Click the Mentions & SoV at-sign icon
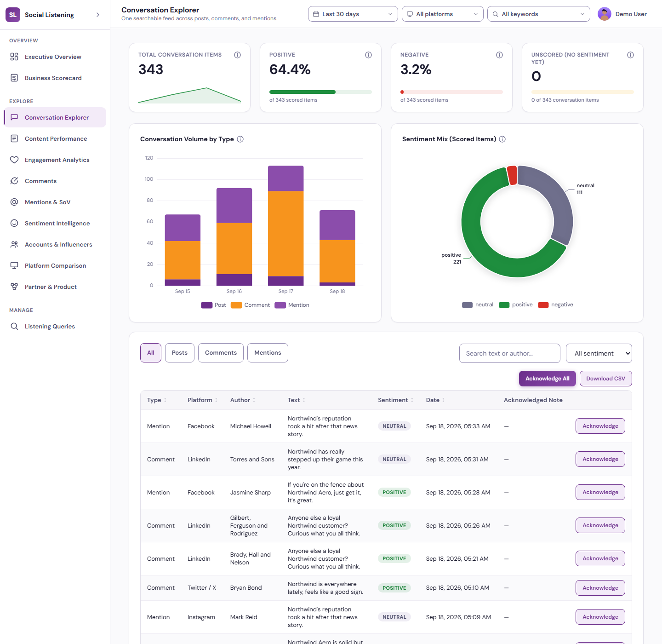662x644 pixels. (14, 202)
